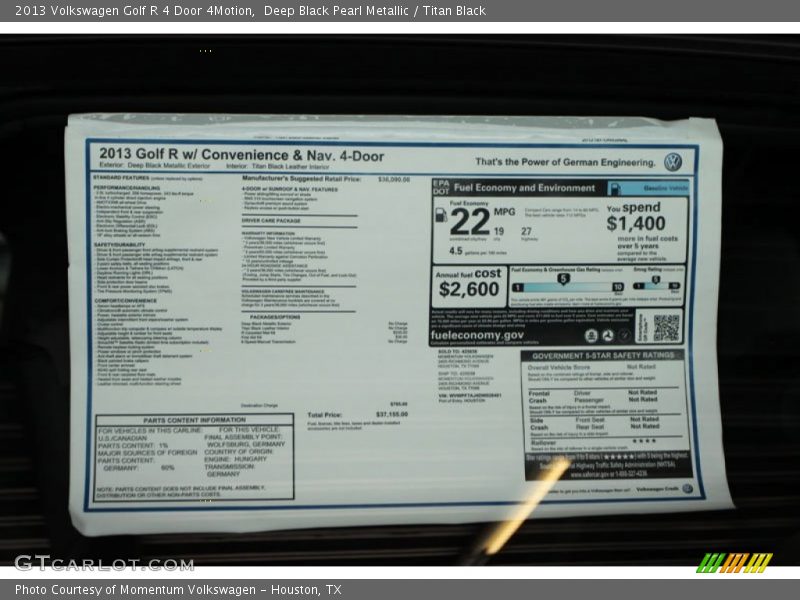Image resolution: width=800 pixels, height=600 pixels.
Task: Click the top caption '2013 Volkswagen Golf R 4 Door 4Motion'
Action: pyautogui.click(x=135, y=11)
